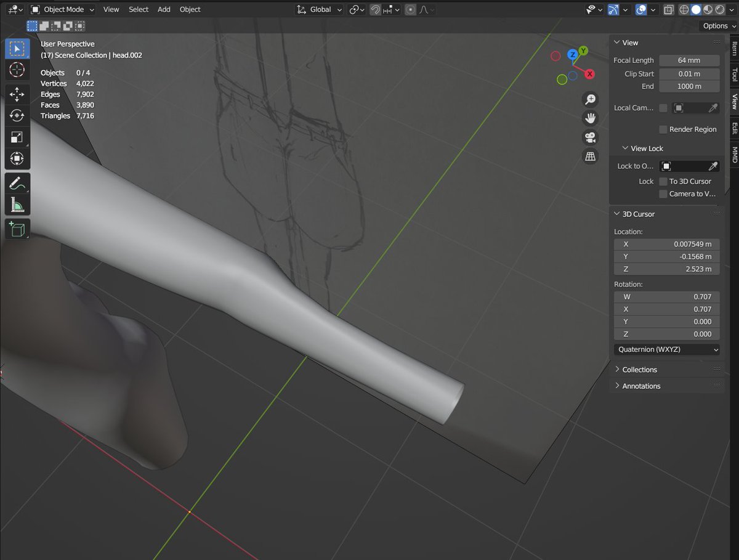The height and width of the screenshot is (560, 739).
Task: Open the Object menu
Action: [x=190, y=10]
